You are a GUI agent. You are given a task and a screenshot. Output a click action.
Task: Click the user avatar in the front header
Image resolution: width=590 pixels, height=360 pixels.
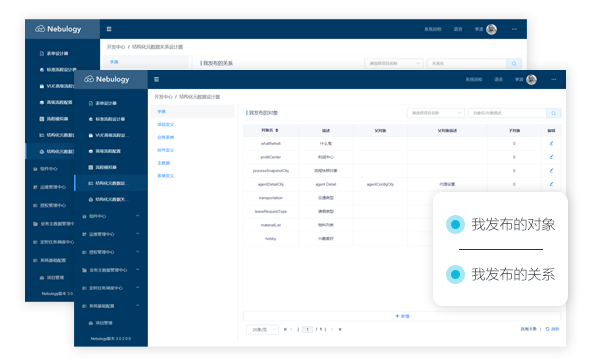531,79
